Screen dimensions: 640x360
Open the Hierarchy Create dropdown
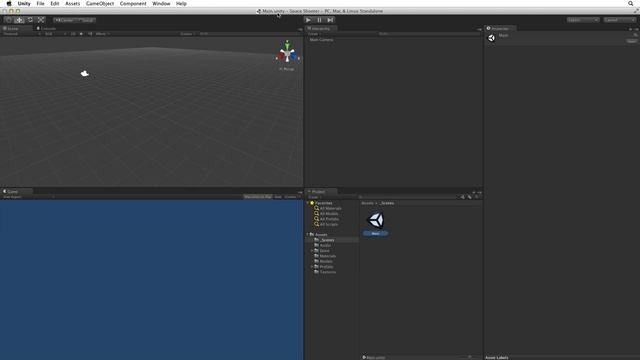[x=314, y=34]
